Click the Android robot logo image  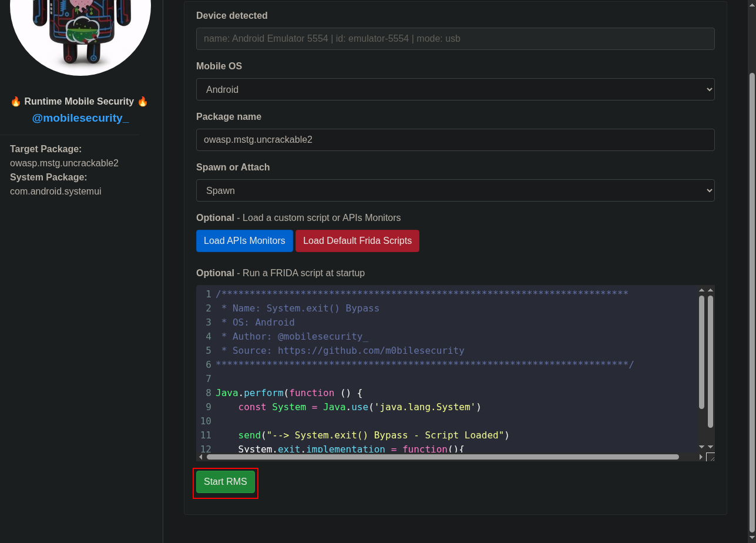click(80, 29)
